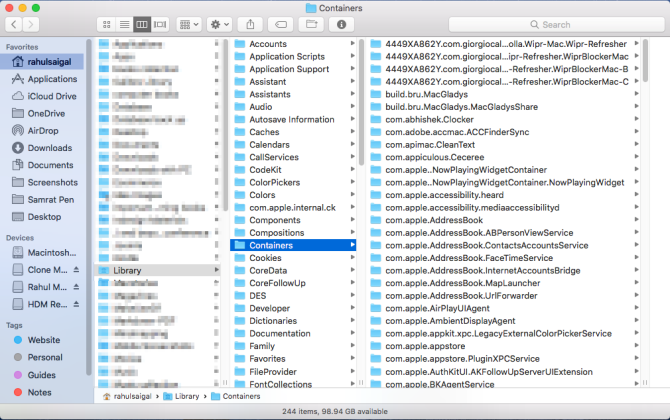Screen dimensions: 670x420
Task: Expand the Application Support folder arrow
Action: click(x=352, y=70)
